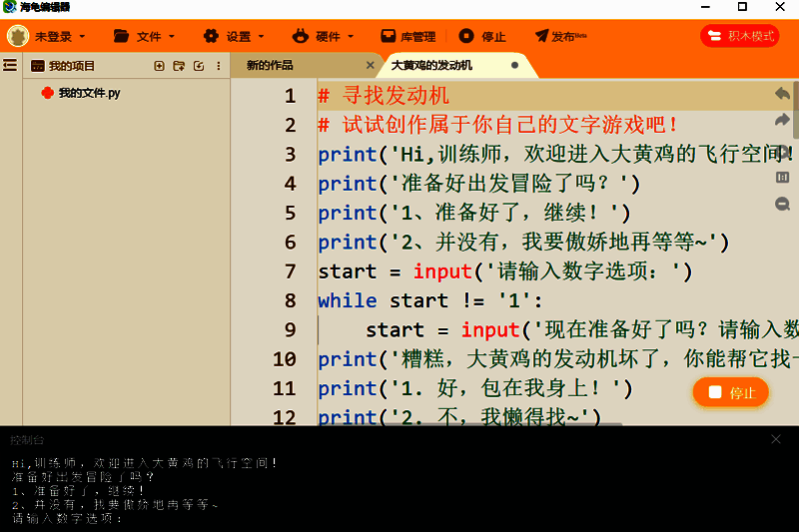Open the 文件 dropdown menu
Screen dimensions: 799x532
144,37
